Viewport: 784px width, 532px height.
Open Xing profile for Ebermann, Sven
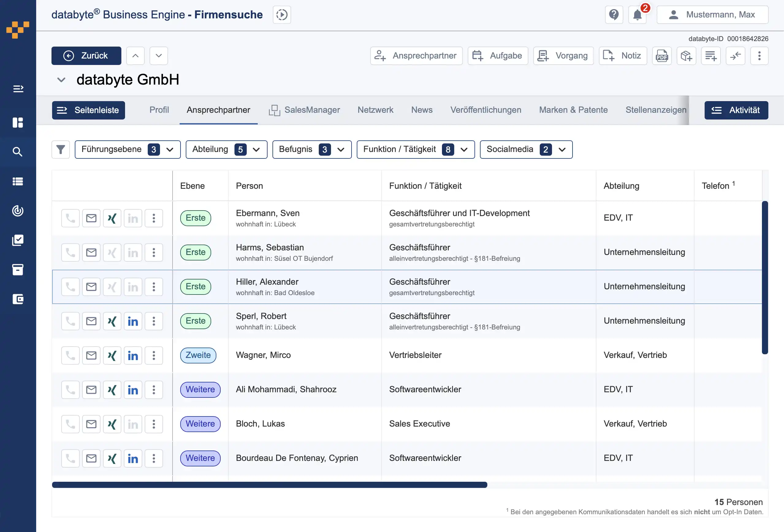[x=112, y=218]
